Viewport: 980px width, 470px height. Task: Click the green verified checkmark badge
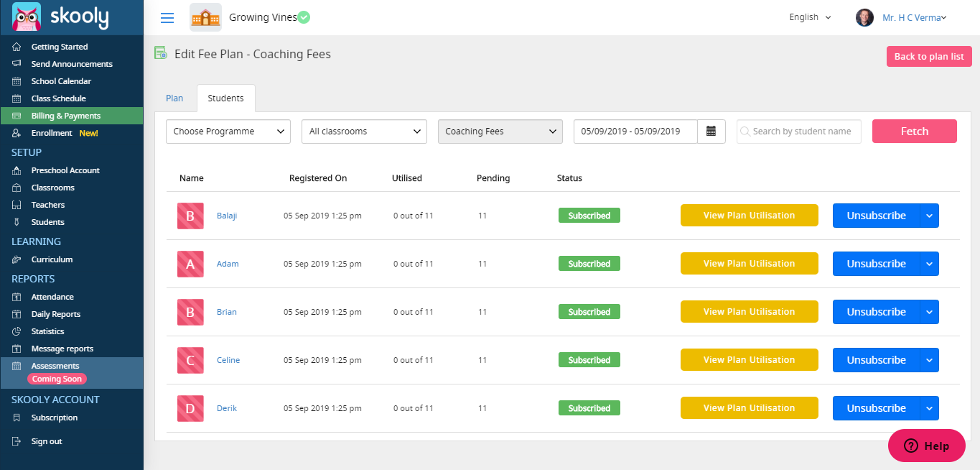point(304,17)
